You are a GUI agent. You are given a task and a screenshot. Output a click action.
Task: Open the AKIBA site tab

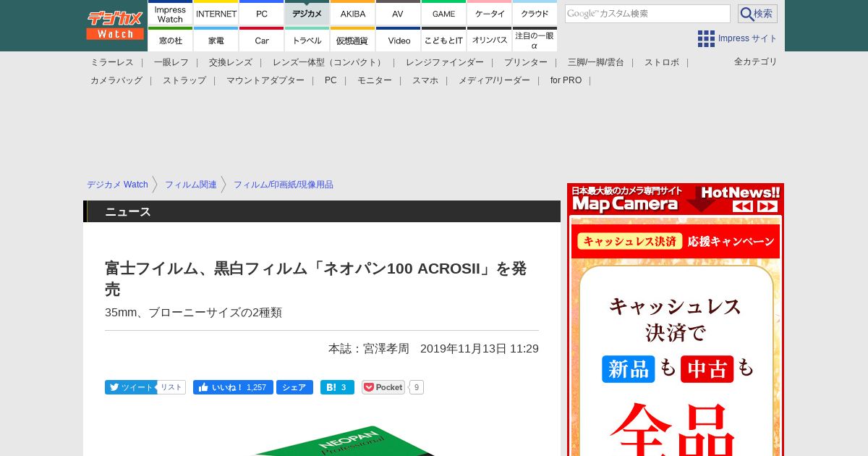(x=353, y=14)
